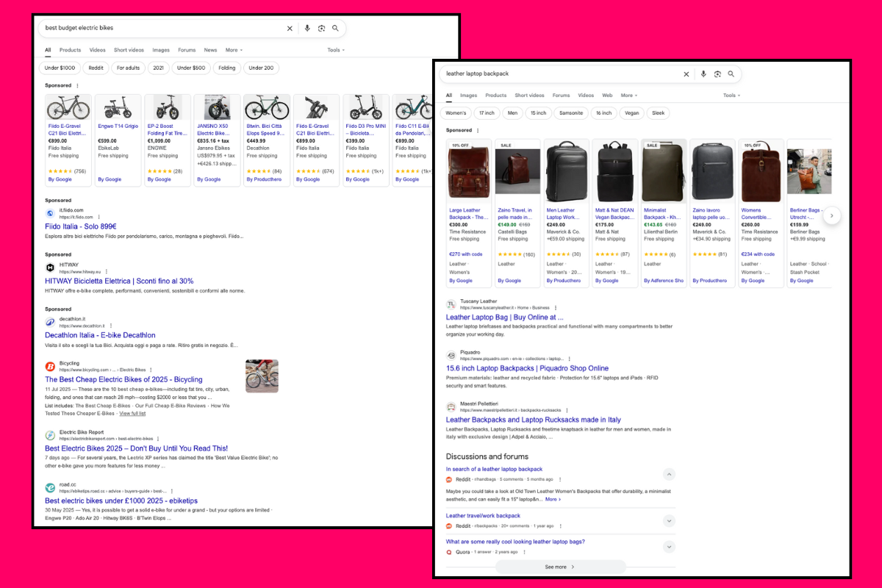Advance the backpack product carousel with arrow
This screenshot has height=588, width=882.
coord(831,215)
